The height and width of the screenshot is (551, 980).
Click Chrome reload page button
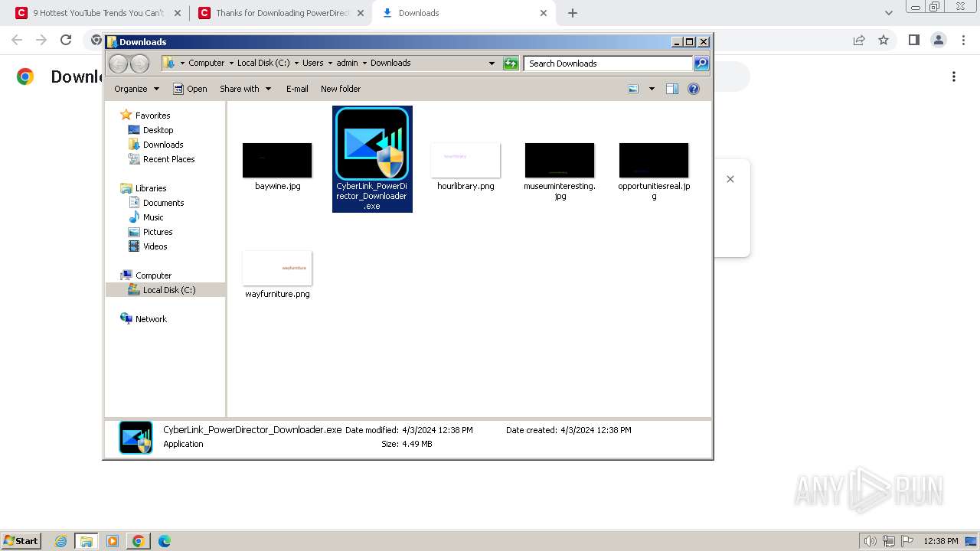tap(66, 40)
